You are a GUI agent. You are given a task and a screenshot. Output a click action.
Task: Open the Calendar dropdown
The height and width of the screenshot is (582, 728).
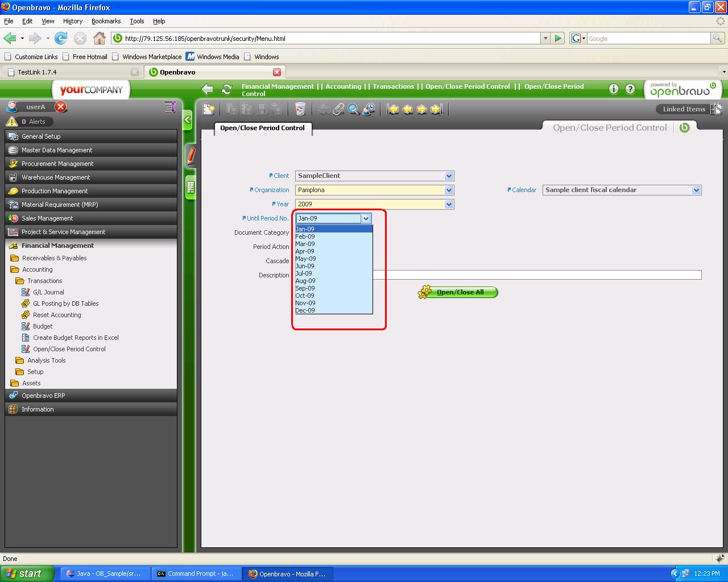[696, 190]
